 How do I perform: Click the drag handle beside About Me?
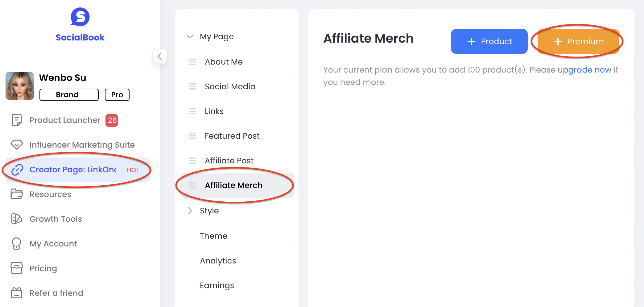point(192,62)
